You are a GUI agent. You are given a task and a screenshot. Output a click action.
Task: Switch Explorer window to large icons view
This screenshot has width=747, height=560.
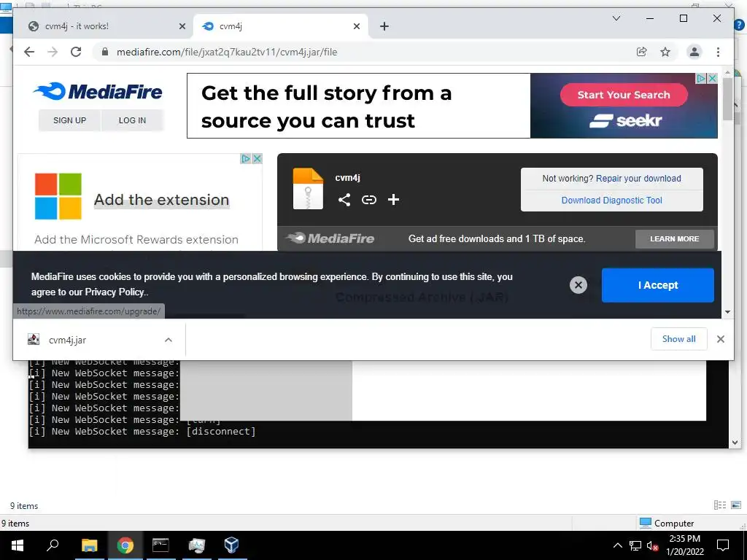point(736,505)
